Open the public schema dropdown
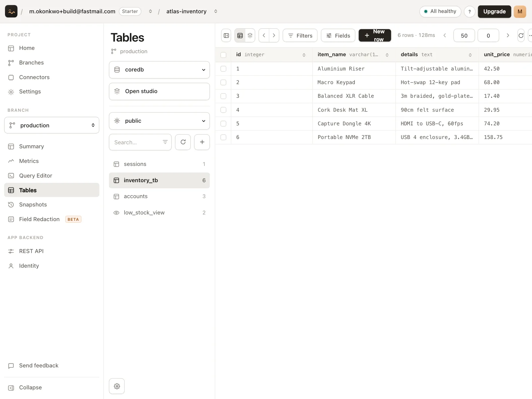This screenshot has width=532, height=399. tap(159, 121)
